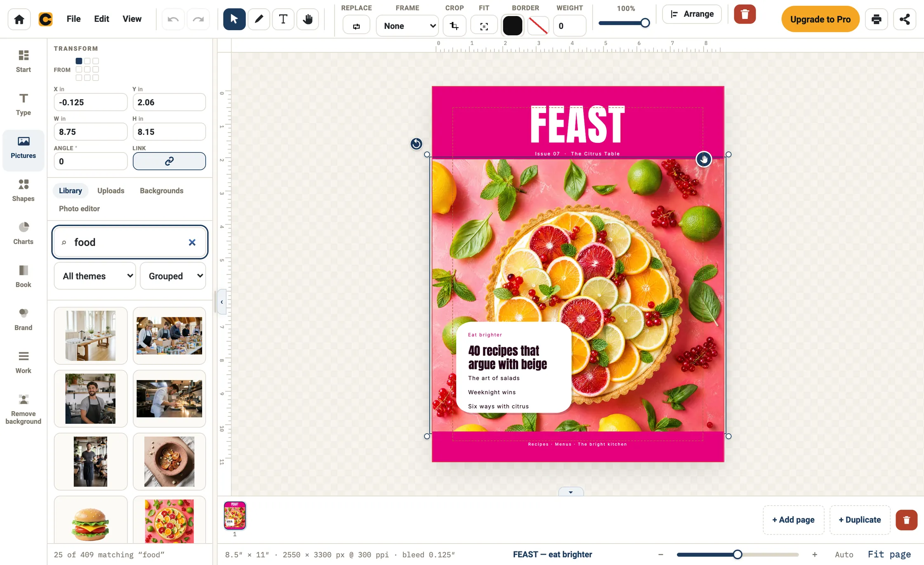This screenshot has width=924, height=565.
Task: Open the Print icon
Action: click(876, 19)
